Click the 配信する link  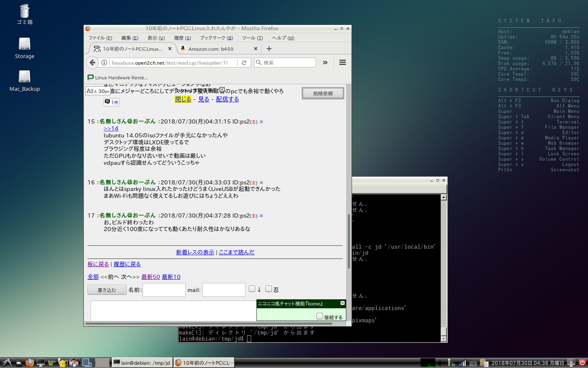click(x=227, y=99)
